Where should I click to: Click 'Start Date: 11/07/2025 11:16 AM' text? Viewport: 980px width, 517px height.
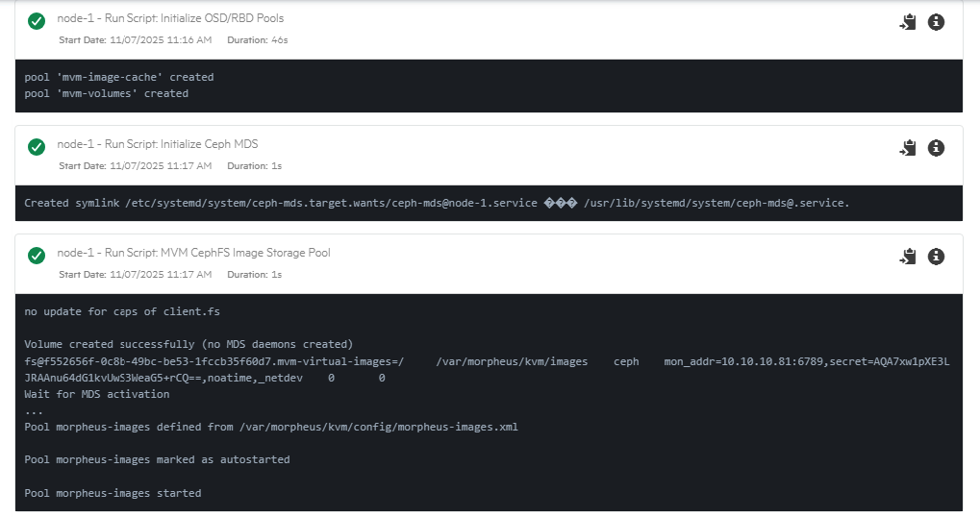(x=135, y=40)
